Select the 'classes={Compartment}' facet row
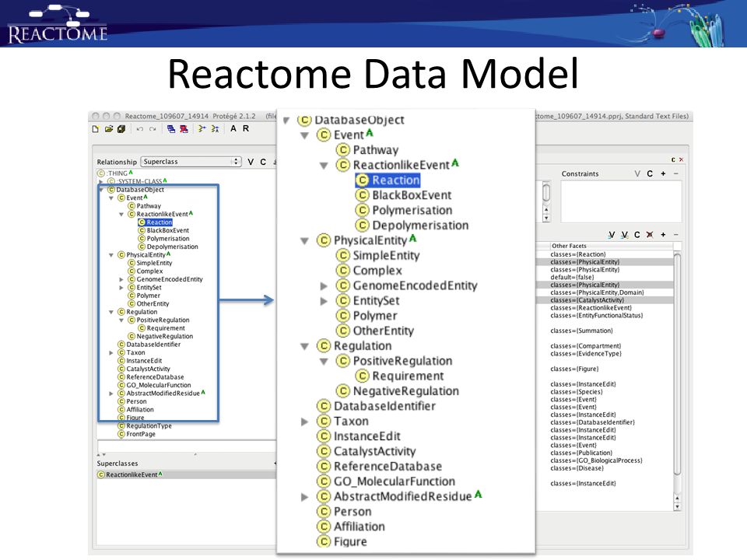 [x=585, y=345]
